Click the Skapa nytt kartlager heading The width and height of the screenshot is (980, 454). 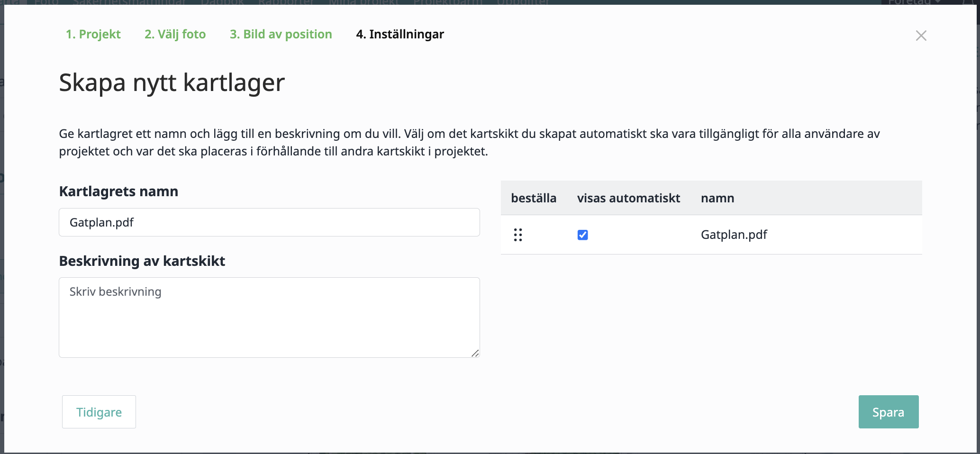[172, 82]
